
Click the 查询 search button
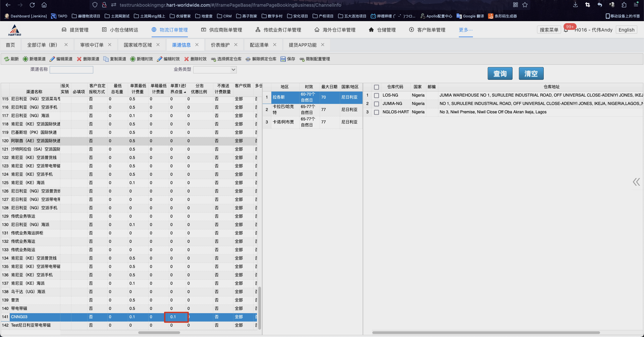(500, 73)
